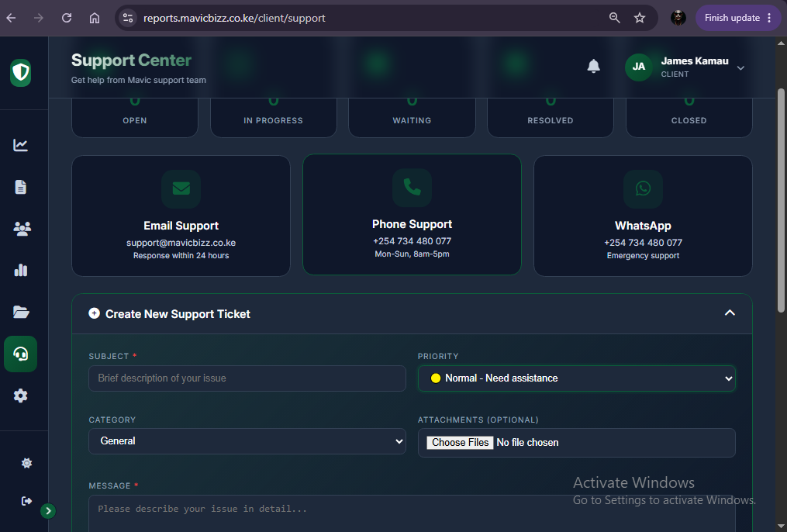
Task: Open notifications bell icon
Action: click(593, 66)
